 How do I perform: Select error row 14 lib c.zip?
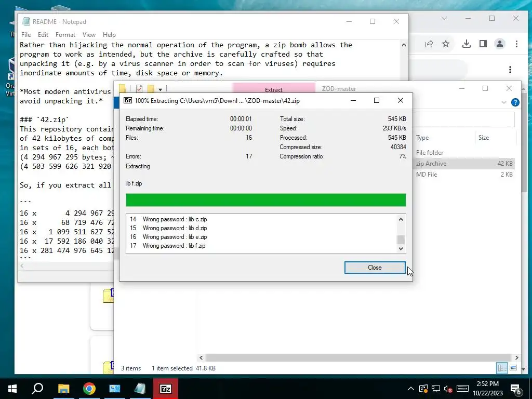262,219
